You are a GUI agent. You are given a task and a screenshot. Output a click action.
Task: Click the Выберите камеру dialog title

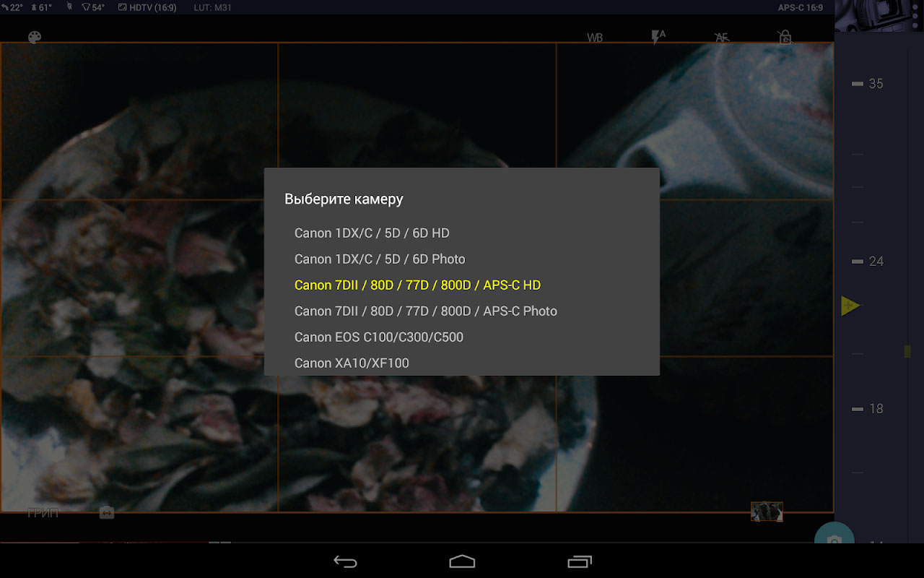click(344, 199)
